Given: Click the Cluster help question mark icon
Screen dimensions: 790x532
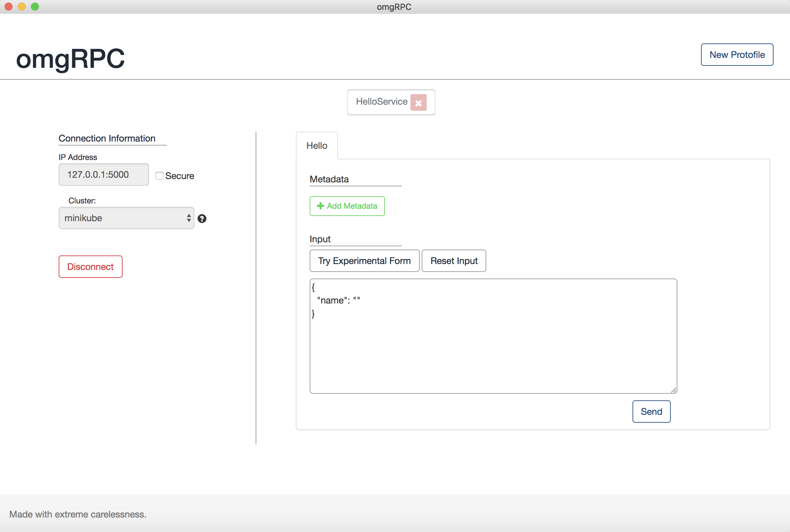Looking at the screenshot, I should pyautogui.click(x=202, y=219).
